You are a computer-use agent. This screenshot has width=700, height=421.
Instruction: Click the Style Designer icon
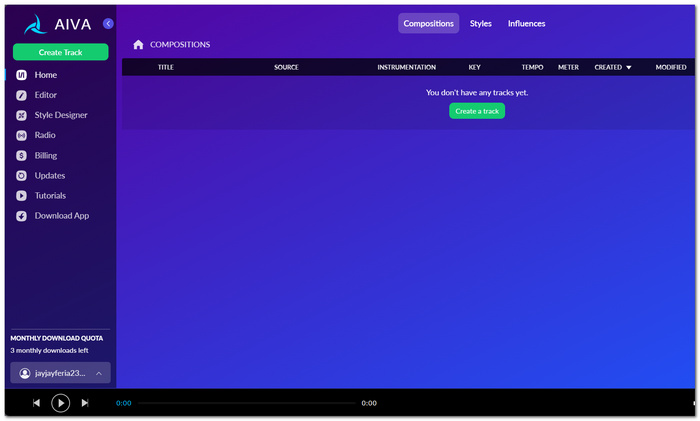coord(21,115)
